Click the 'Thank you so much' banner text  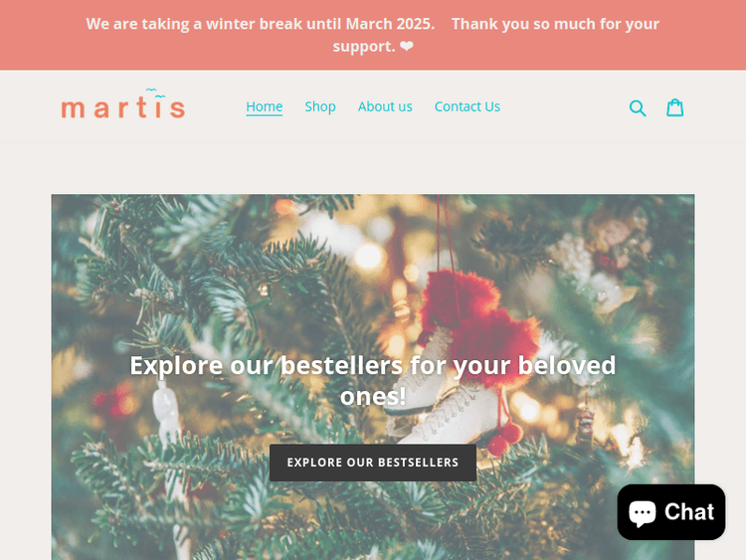coord(555,24)
